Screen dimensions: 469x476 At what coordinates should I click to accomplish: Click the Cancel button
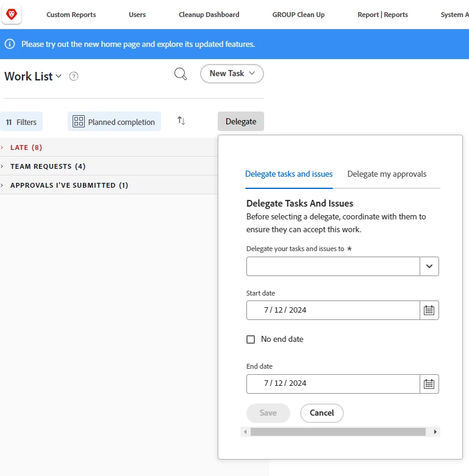pos(321,413)
